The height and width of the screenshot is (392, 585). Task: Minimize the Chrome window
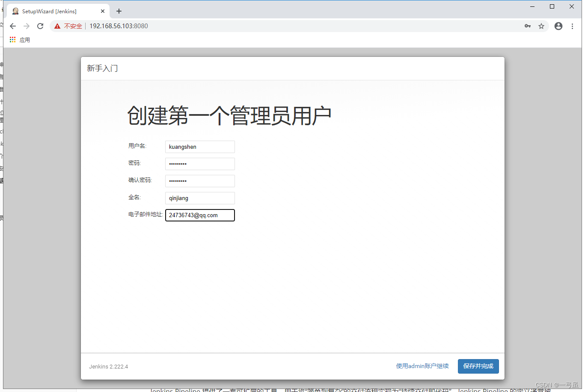(532, 6)
